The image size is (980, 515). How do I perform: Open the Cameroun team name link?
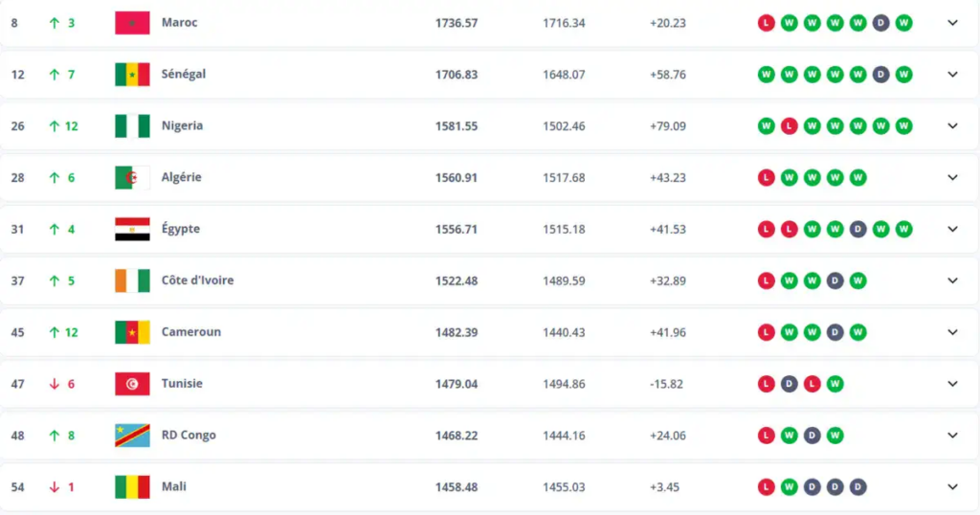190,332
